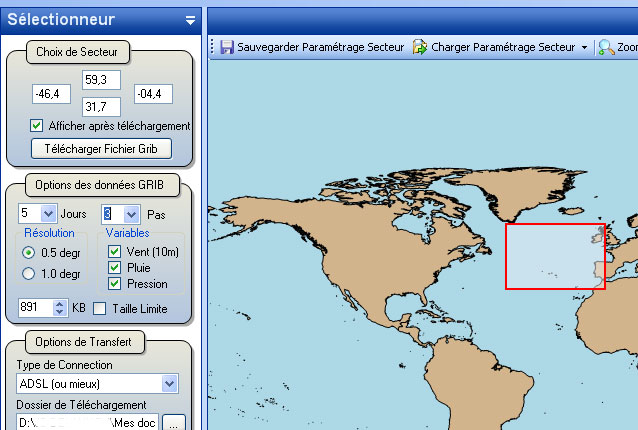Decrease the KB size limit value
This screenshot has width=638, height=430.
[x=59, y=312]
